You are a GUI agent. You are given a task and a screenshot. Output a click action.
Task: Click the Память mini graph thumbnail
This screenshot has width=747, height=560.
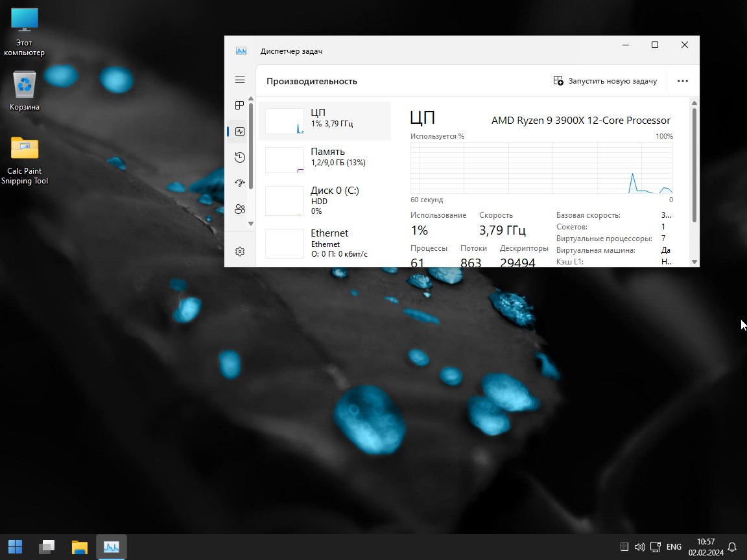pos(285,160)
